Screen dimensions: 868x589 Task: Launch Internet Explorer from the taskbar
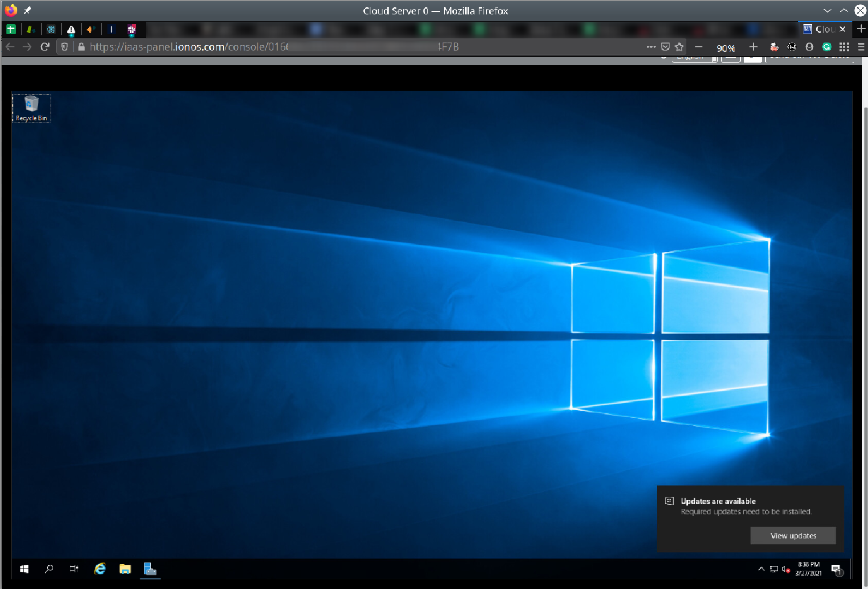click(x=100, y=569)
